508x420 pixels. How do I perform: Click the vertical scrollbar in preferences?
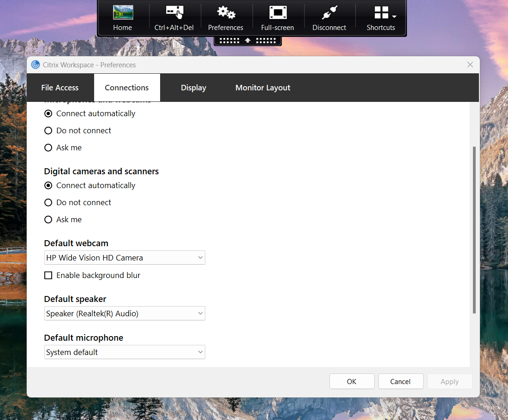474,230
